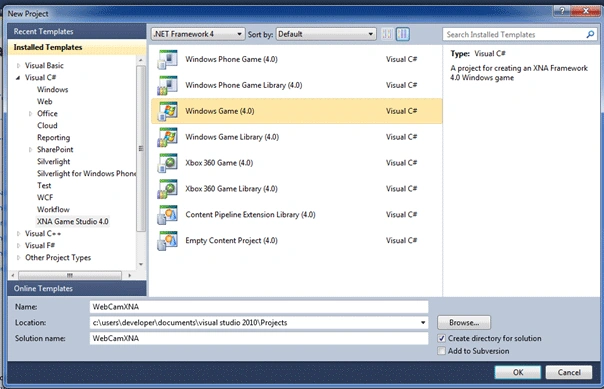
Task: Click the tree vertical scrollbar down arrow
Action: pos(141,264)
